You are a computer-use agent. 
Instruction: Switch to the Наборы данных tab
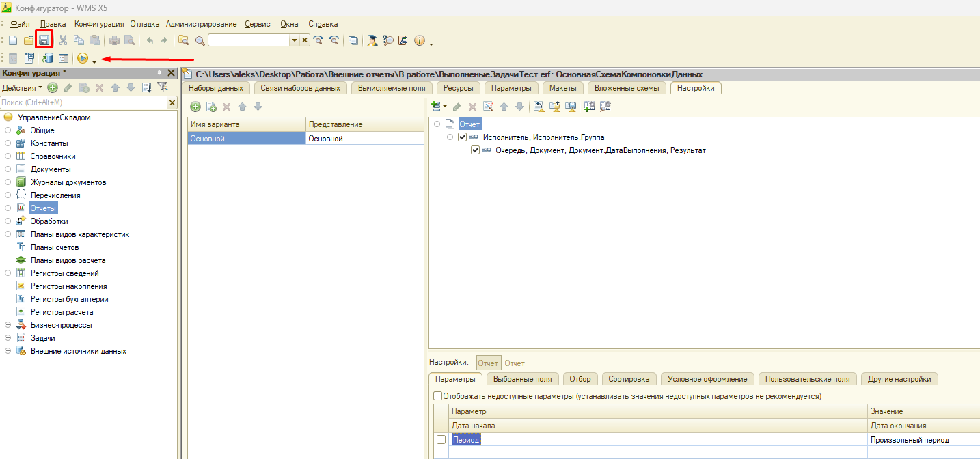pos(216,88)
